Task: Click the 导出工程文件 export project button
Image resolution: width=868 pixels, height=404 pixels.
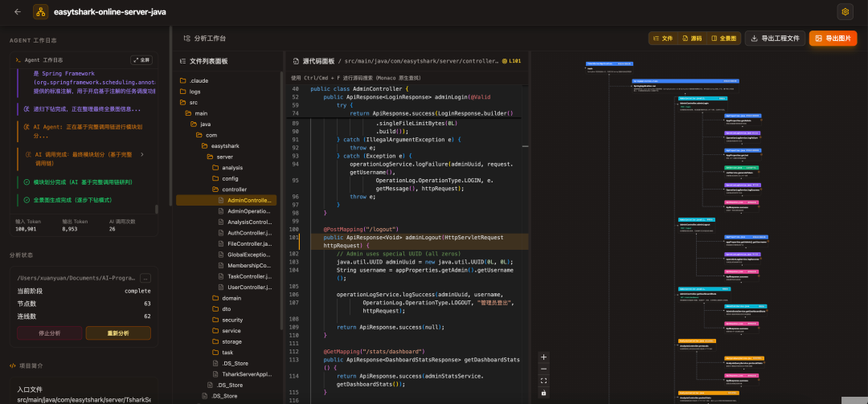Action: 775,38
